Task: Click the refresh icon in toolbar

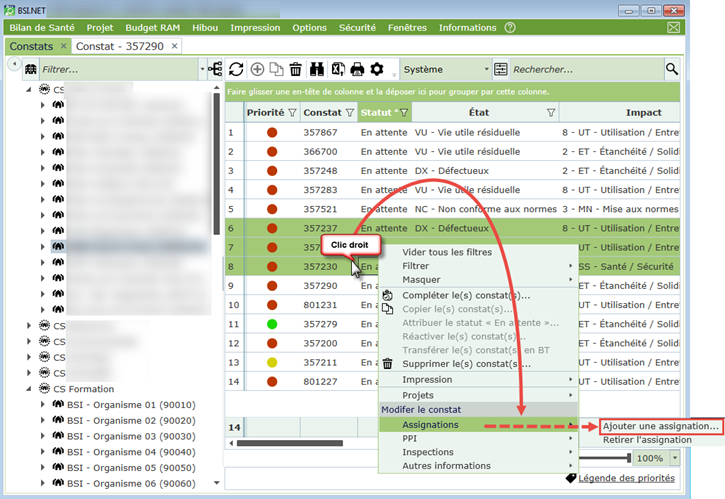Action: click(236, 69)
